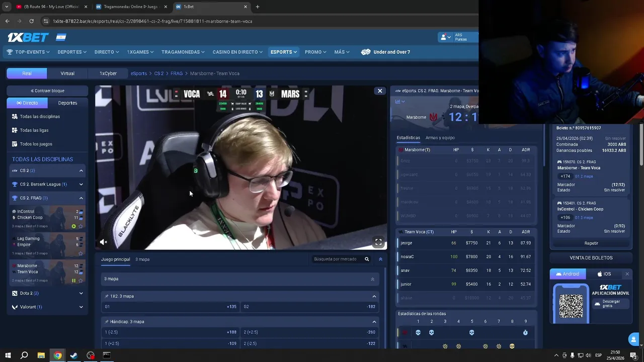644x362 pixels.
Task: Close the mobile app promo panel
Action: (x=627, y=274)
